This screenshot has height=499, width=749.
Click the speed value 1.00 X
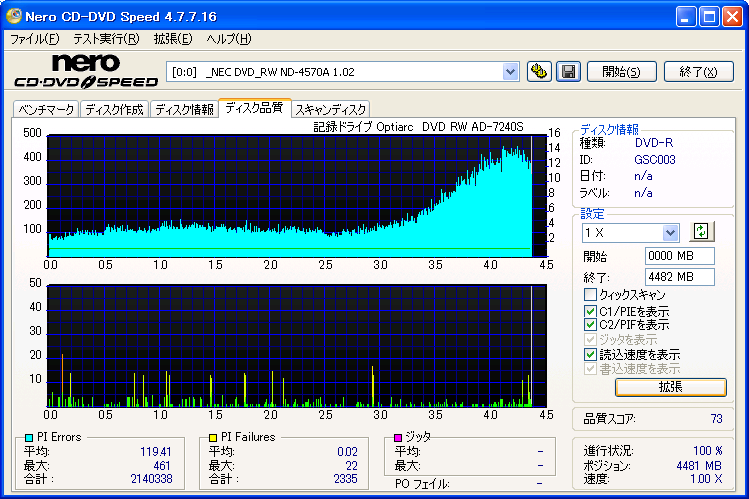(x=706, y=478)
